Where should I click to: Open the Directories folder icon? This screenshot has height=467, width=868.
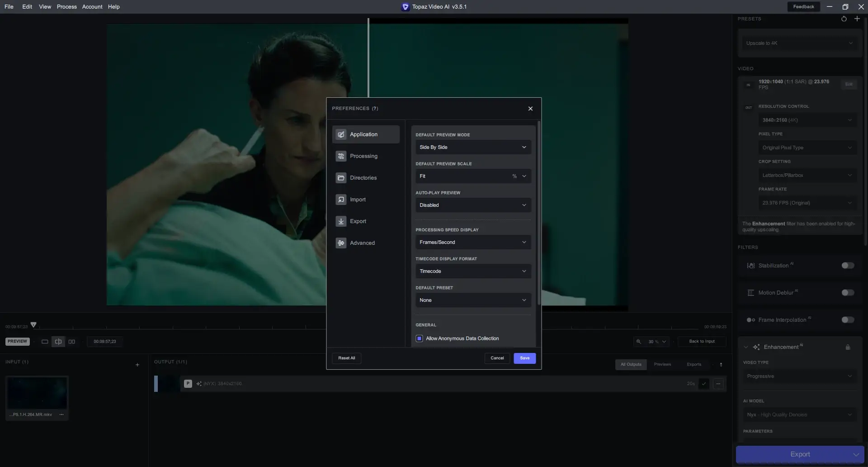341,178
